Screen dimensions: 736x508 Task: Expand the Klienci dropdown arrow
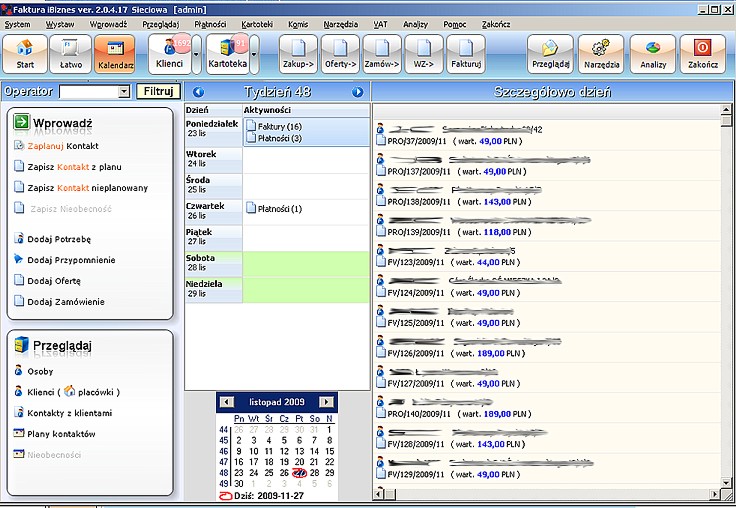coord(197,54)
